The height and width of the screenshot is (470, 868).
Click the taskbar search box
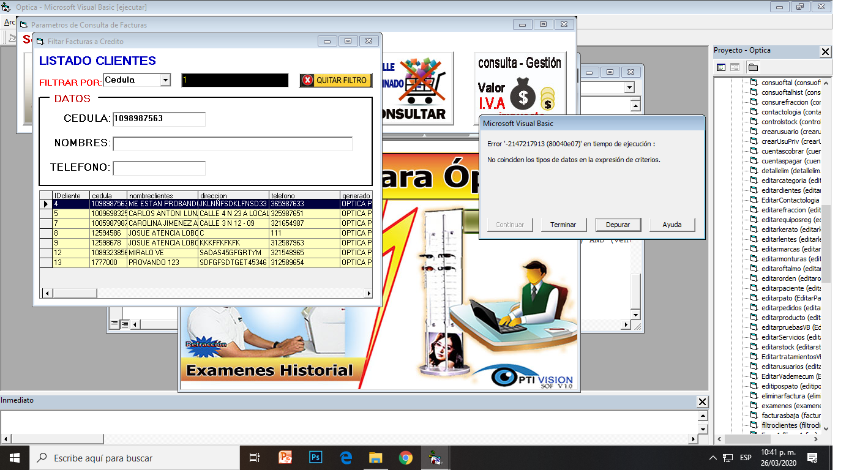(x=134, y=458)
